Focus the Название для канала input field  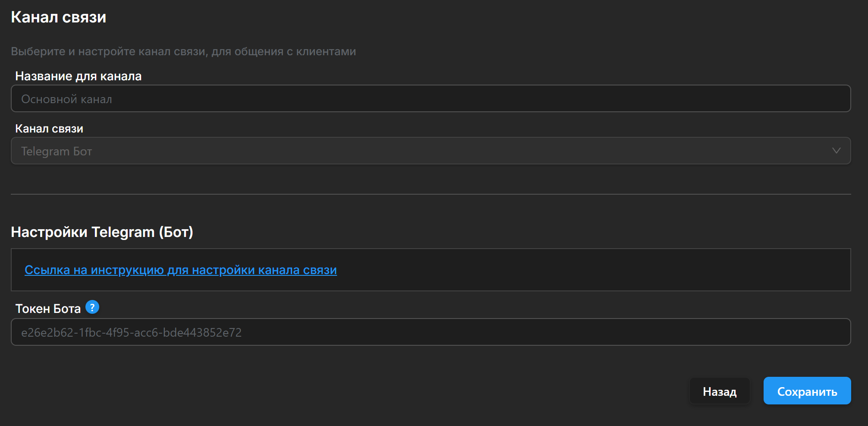coord(431,99)
